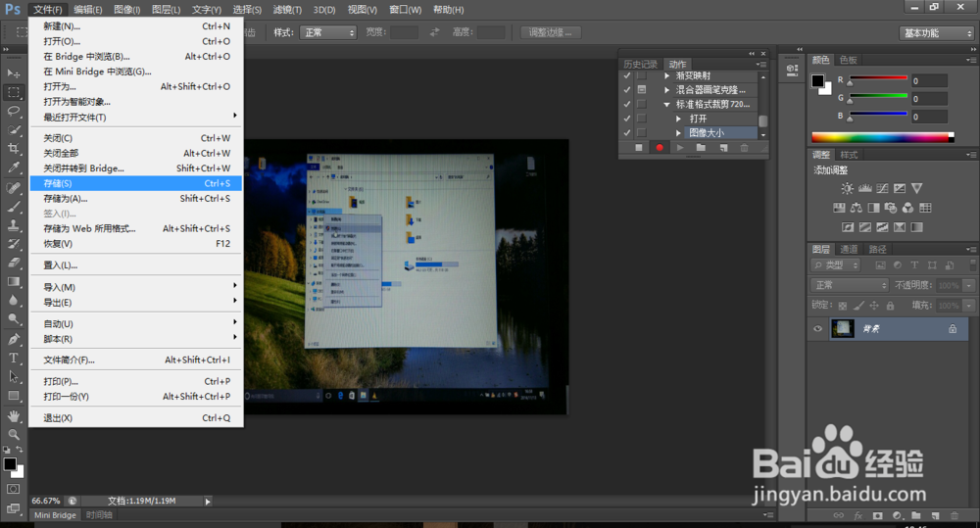Image resolution: width=980 pixels, height=528 pixels.
Task: Collapse the 标准格式裁剪 720 action
Action: click(x=666, y=105)
